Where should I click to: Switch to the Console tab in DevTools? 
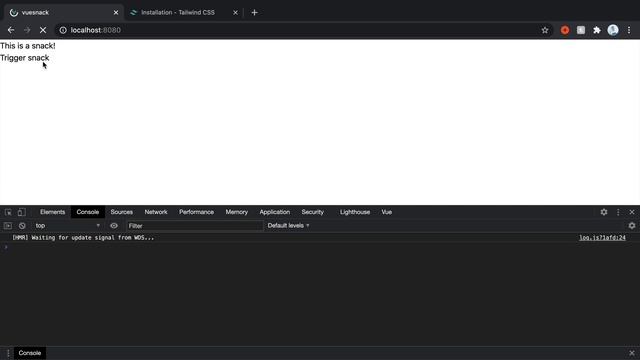(x=88, y=212)
